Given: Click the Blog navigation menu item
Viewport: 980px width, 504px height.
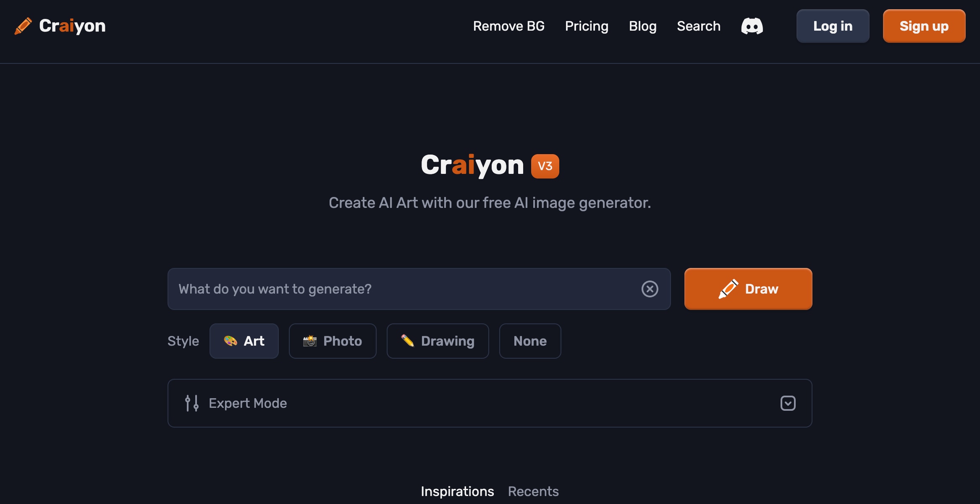Looking at the screenshot, I should coord(642,26).
